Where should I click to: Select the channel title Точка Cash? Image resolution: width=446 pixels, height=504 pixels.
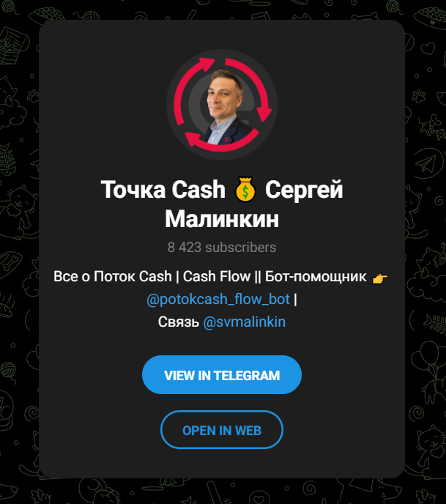(x=163, y=189)
